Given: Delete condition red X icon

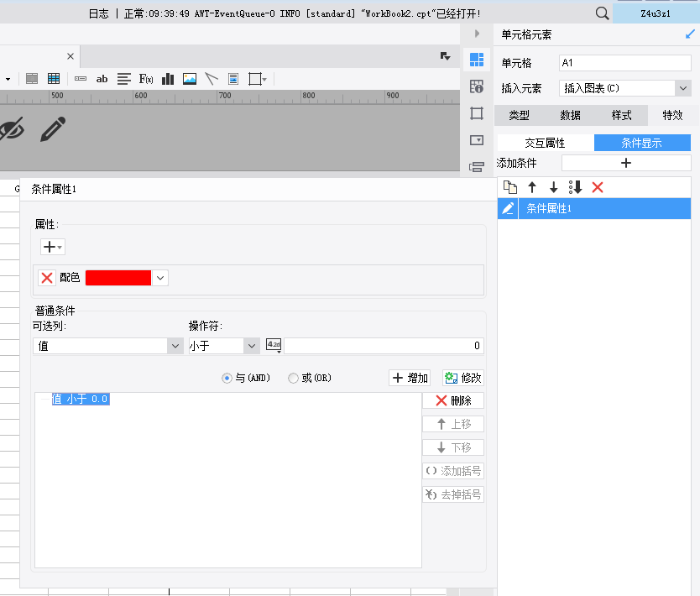Looking at the screenshot, I should (x=598, y=187).
